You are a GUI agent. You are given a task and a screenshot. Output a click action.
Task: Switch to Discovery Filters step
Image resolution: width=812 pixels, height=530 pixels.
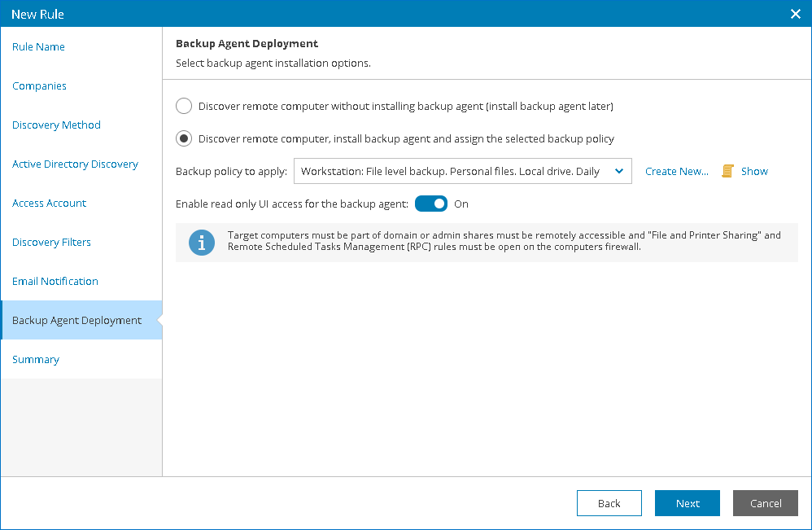coord(51,242)
